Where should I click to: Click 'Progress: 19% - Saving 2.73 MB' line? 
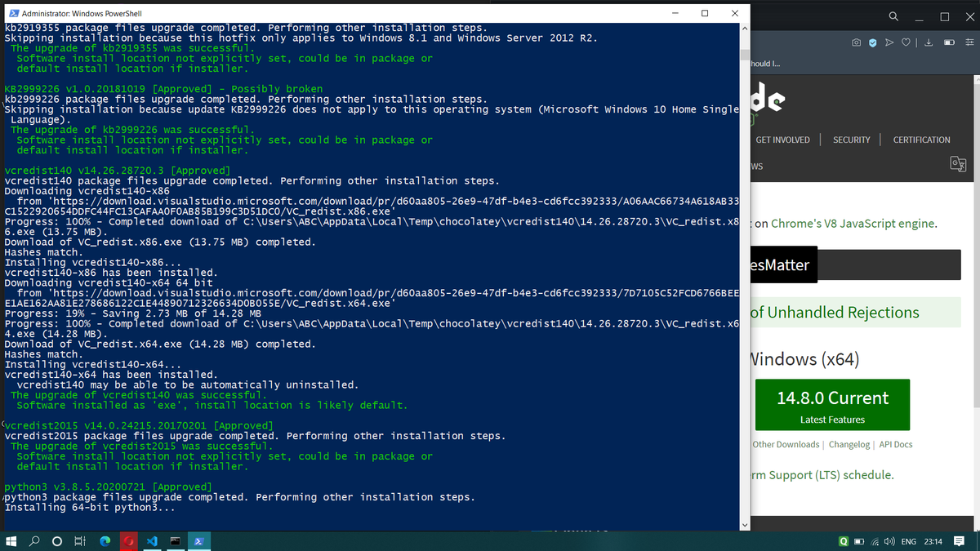point(133,313)
